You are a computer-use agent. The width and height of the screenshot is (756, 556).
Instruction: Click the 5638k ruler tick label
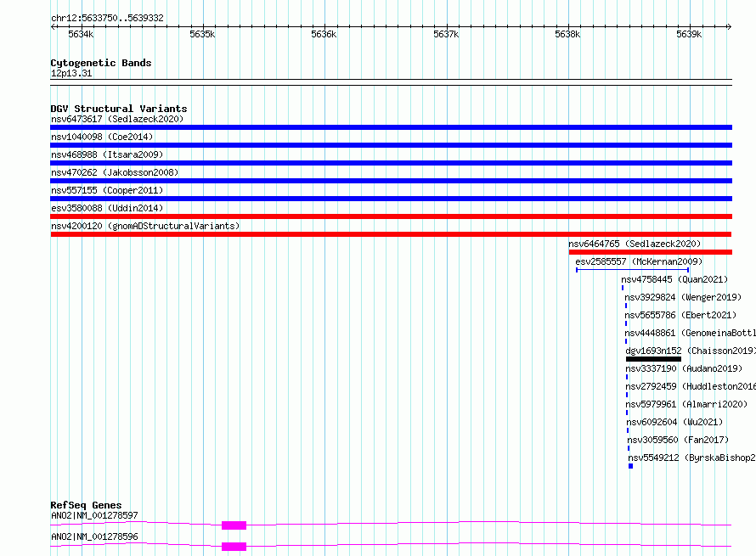click(x=567, y=34)
